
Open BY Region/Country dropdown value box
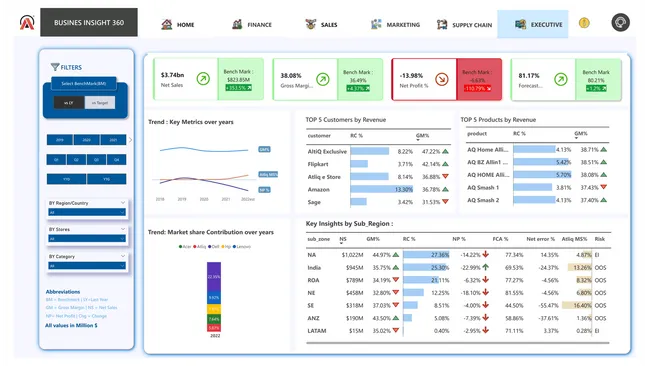tap(87, 212)
